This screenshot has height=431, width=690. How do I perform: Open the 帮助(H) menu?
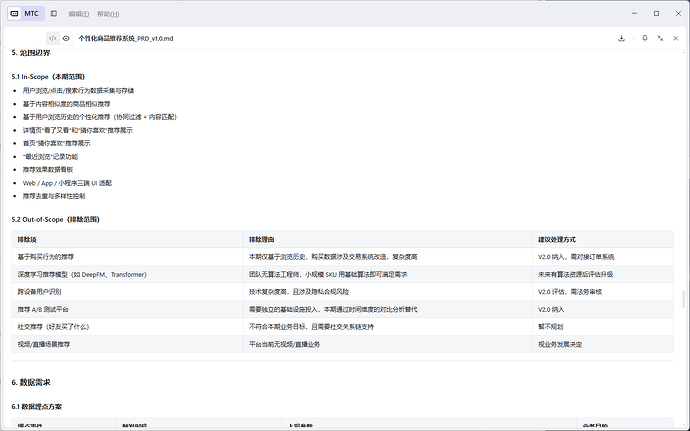pos(108,14)
